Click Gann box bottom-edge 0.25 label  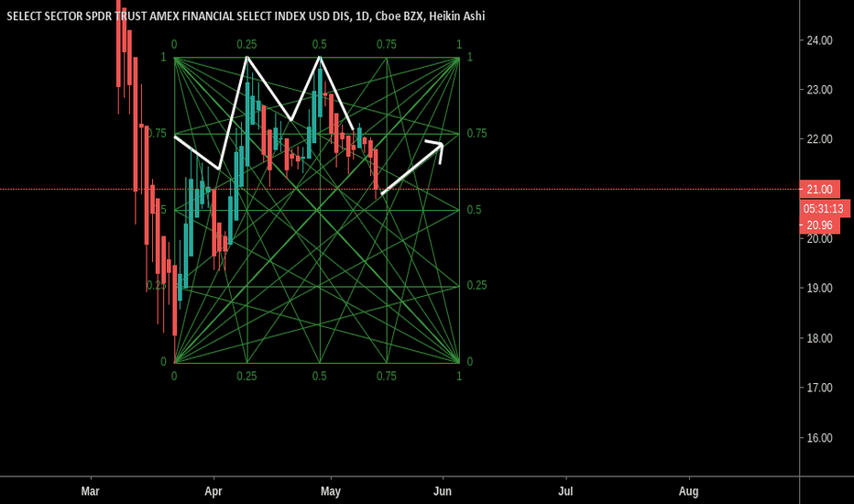(246, 377)
